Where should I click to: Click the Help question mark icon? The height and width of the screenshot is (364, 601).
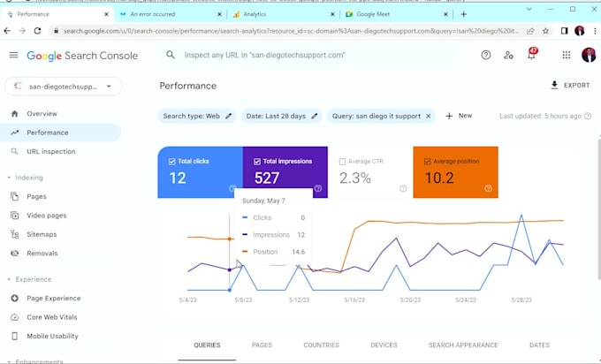[485, 55]
